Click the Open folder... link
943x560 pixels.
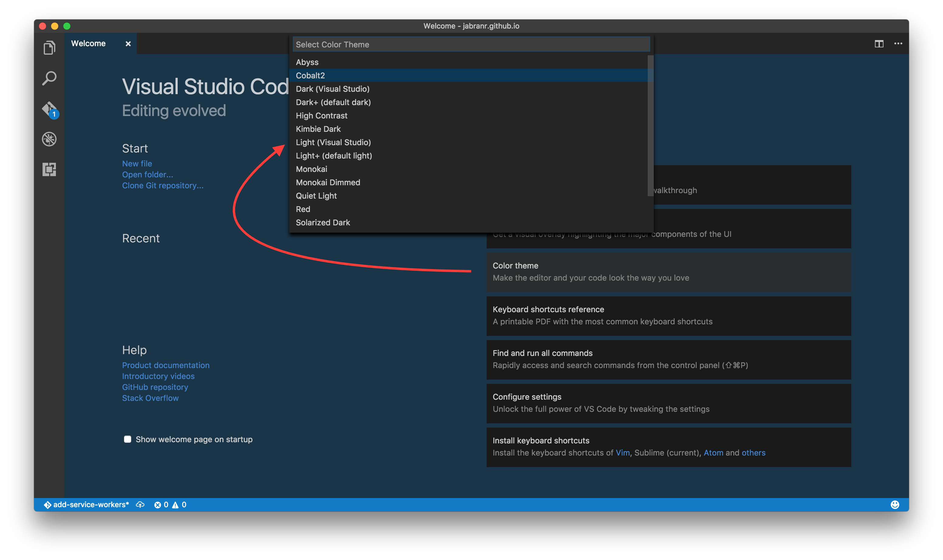pos(148,174)
